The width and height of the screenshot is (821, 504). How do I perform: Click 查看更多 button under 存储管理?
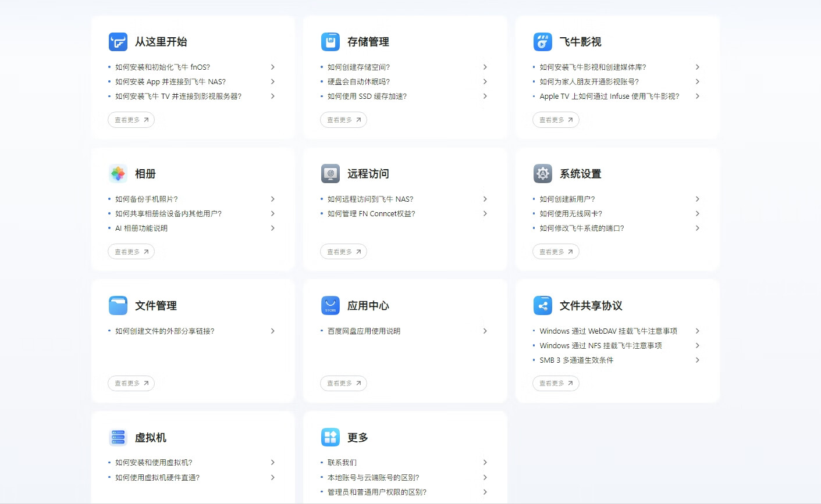(x=343, y=120)
